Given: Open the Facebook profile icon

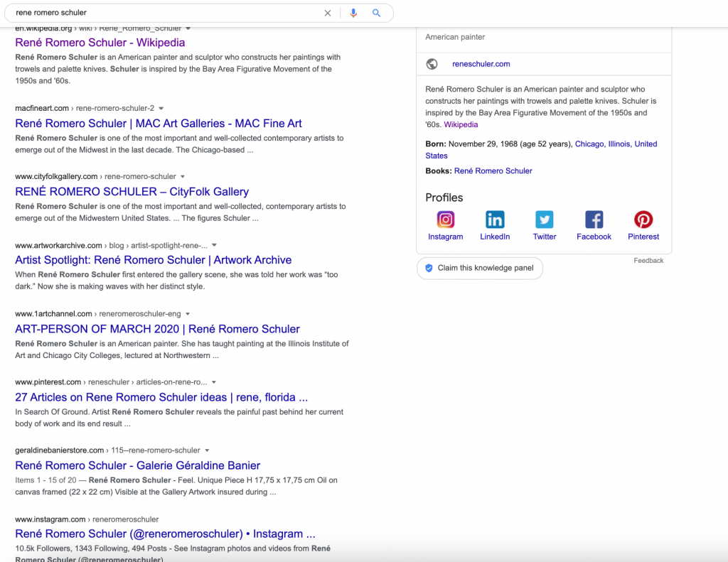Looking at the screenshot, I should [x=594, y=220].
